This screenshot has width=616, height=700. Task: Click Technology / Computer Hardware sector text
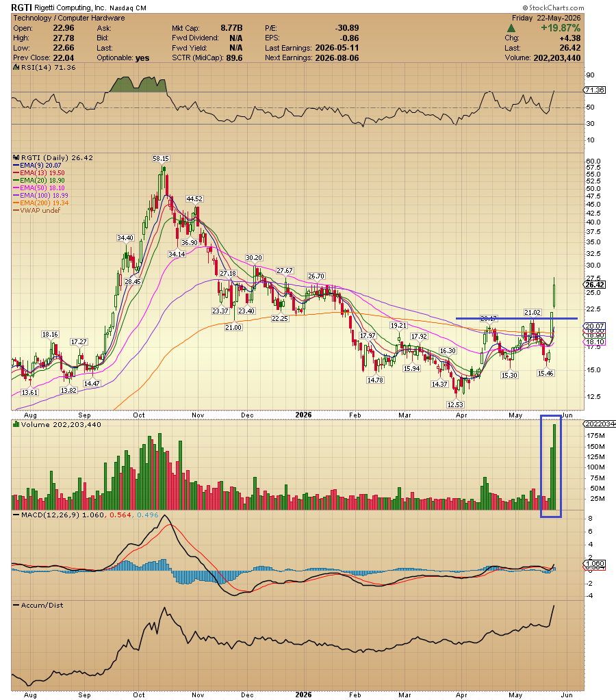[x=69, y=18]
